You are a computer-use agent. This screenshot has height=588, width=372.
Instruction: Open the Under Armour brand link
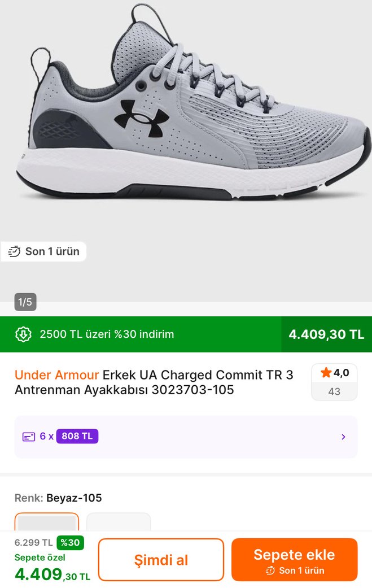point(56,375)
